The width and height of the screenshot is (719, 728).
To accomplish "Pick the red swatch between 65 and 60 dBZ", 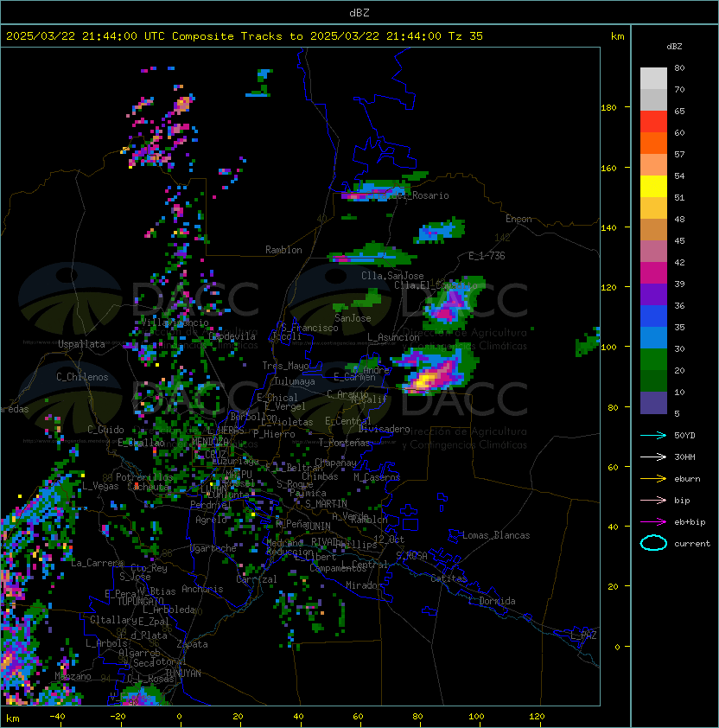I will point(653,121).
